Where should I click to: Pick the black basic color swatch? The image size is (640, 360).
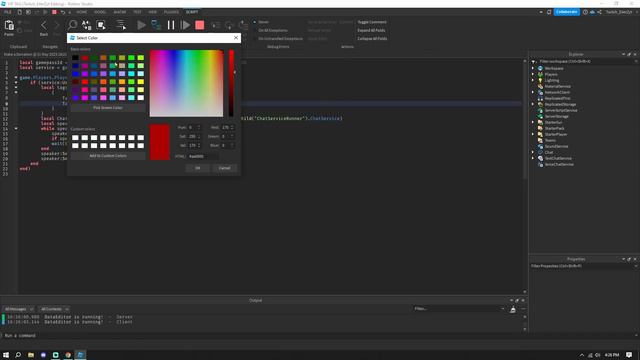click(75, 58)
